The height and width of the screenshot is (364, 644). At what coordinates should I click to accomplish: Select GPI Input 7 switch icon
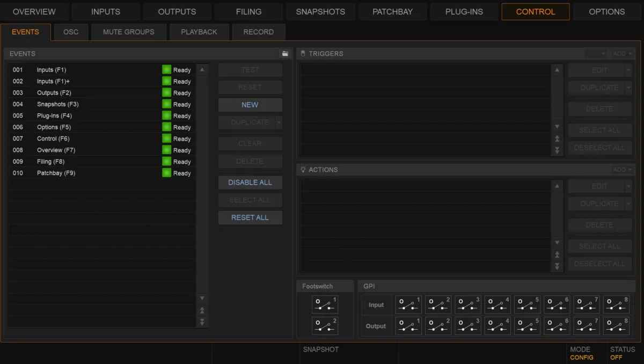pyautogui.click(x=586, y=304)
